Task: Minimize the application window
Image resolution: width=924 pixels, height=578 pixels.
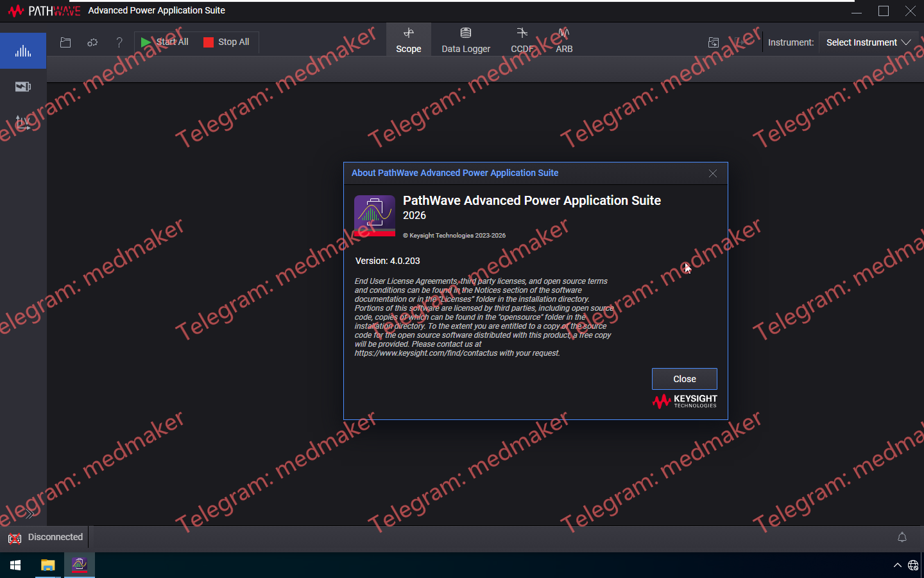Action: pos(857,11)
